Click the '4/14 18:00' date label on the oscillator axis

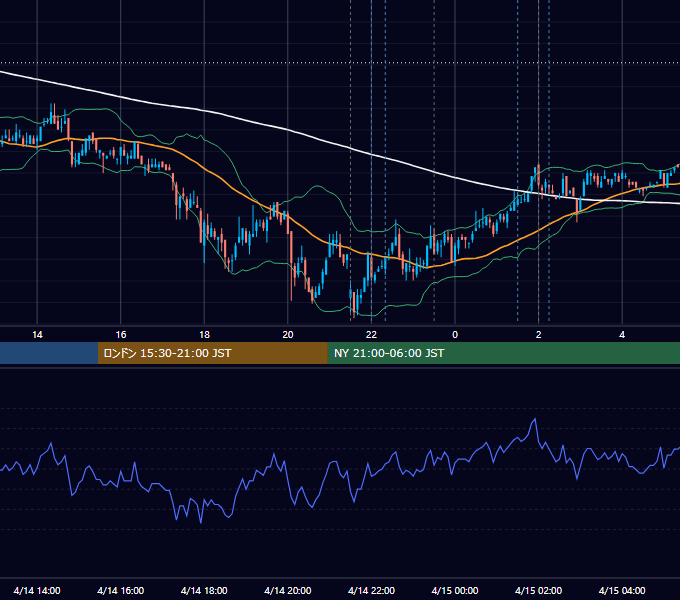pyautogui.click(x=204, y=590)
